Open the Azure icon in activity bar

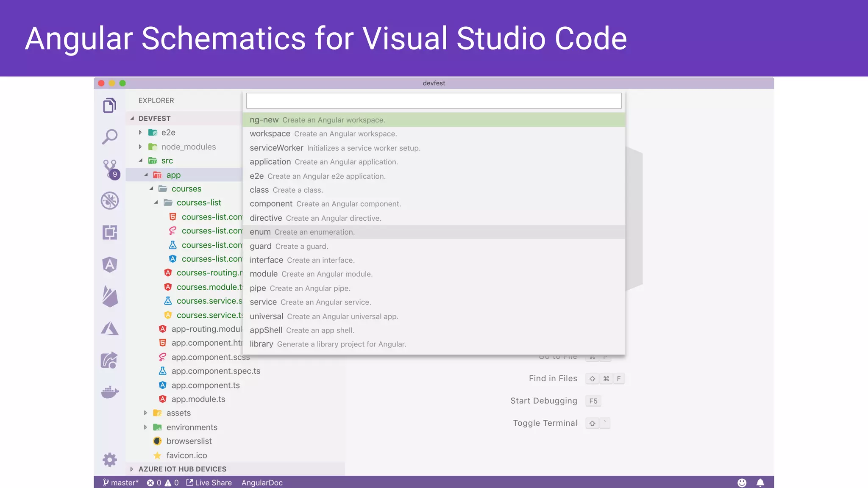(110, 328)
